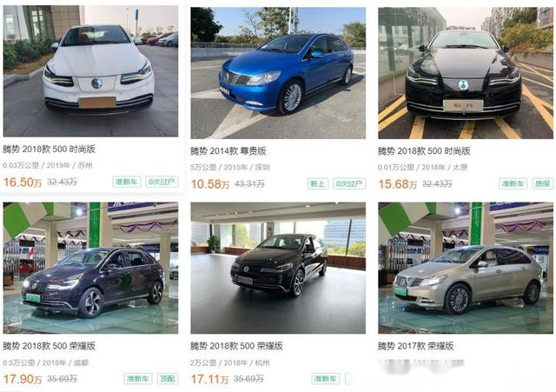Click 0次过户 tag on the 10.58万 listing
The height and width of the screenshot is (392, 556).
click(349, 183)
